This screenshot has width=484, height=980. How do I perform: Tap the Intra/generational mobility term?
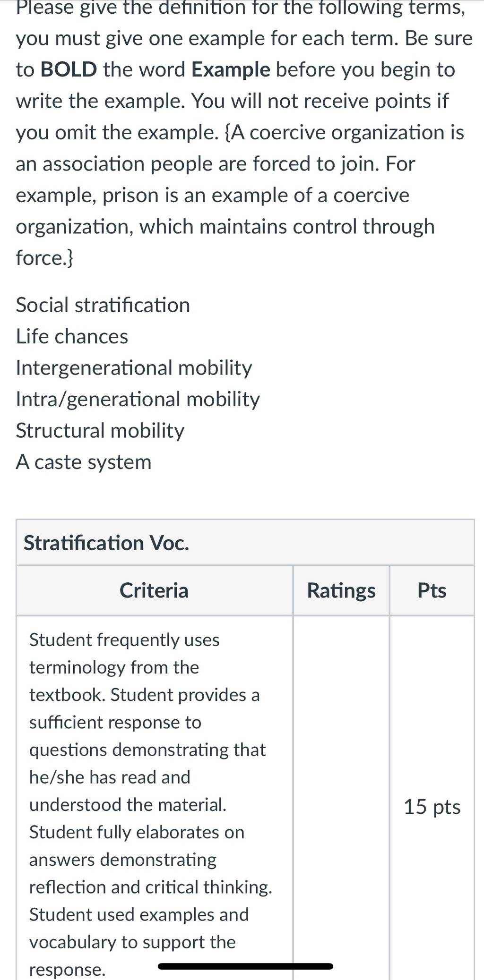(x=138, y=400)
